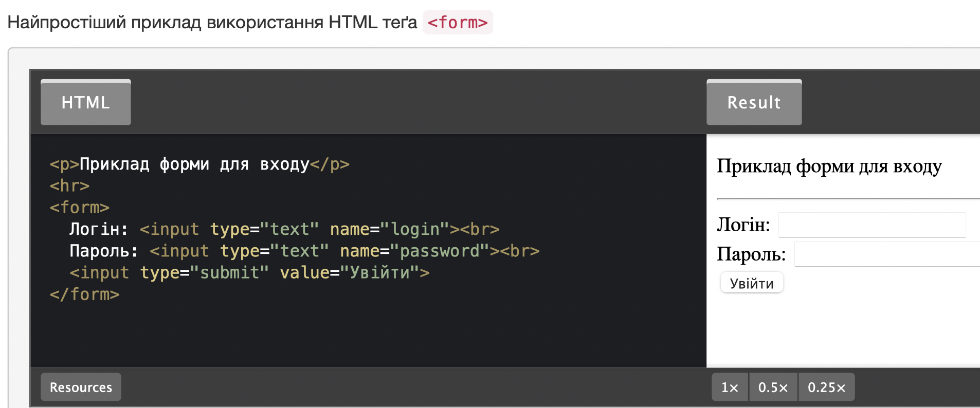
Task: Click the "Логін:" label in the result pane
Action: (743, 225)
